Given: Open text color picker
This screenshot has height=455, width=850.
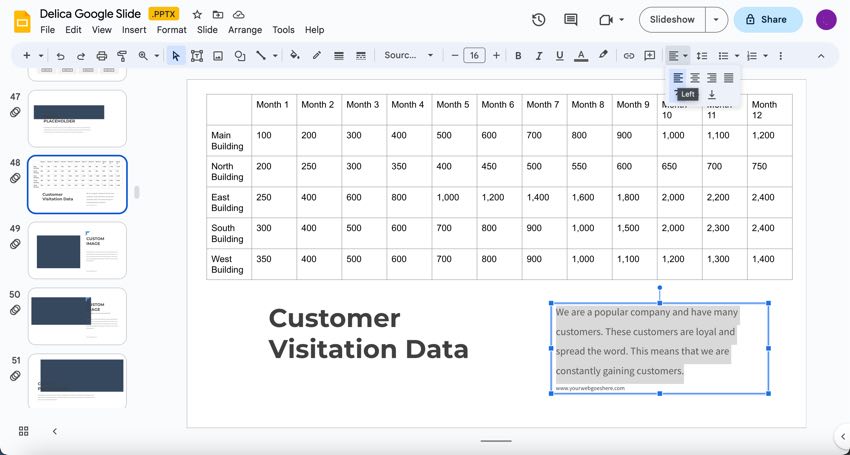Looking at the screenshot, I should coord(581,56).
